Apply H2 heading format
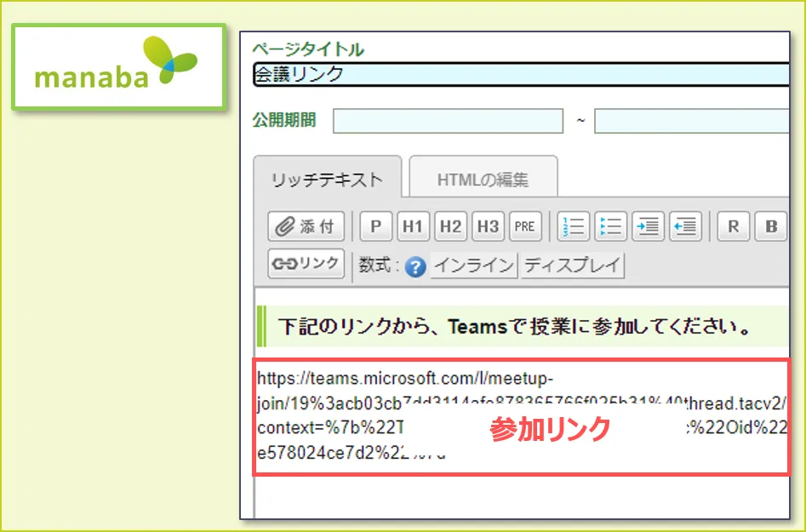Viewport: 806px width, 532px height. (x=450, y=226)
